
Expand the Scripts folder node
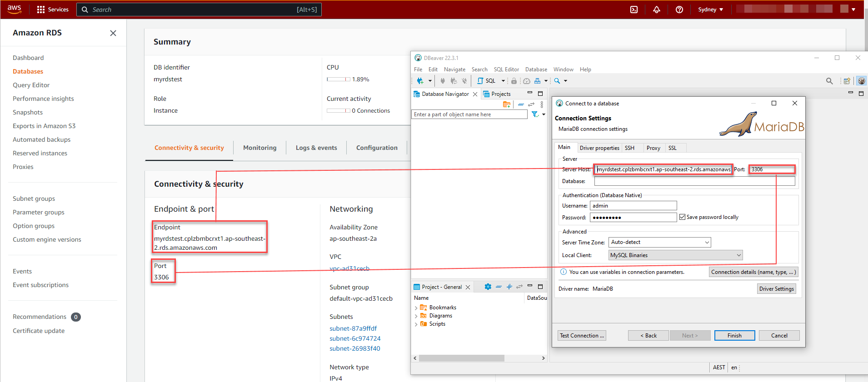(416, 324)
